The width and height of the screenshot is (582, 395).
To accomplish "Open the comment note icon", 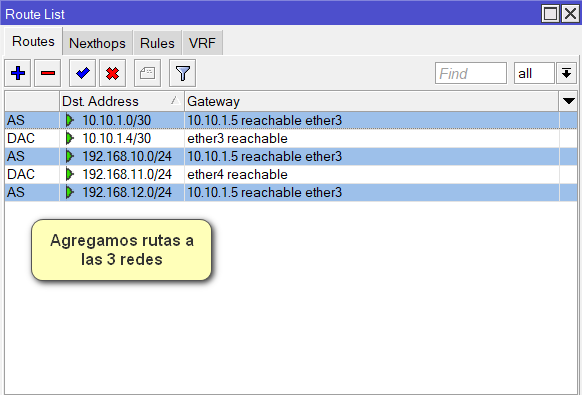I will click(147, 73).
